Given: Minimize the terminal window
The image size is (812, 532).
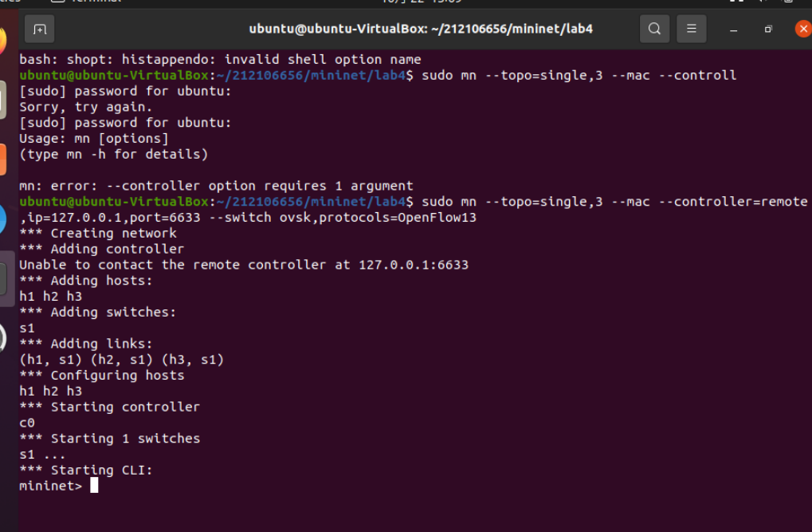Looking at the screenshot, I should pos(733,30).
